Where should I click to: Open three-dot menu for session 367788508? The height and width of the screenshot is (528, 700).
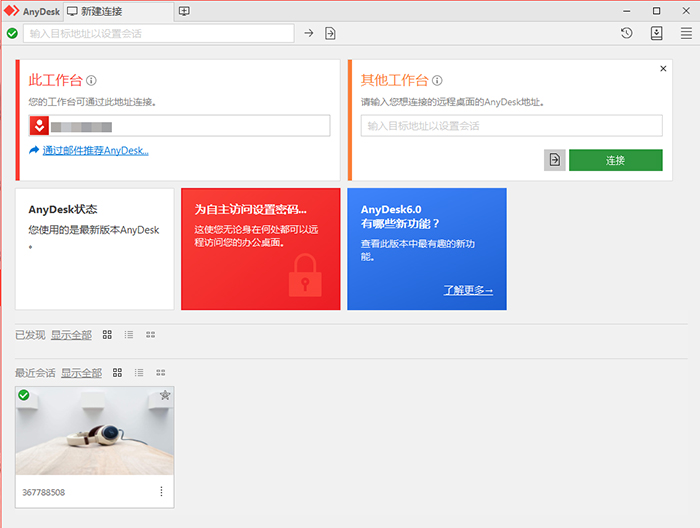point(161,491)
